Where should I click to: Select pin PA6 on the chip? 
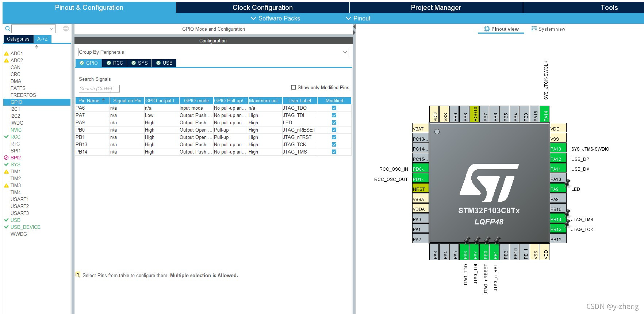[465, 252]
